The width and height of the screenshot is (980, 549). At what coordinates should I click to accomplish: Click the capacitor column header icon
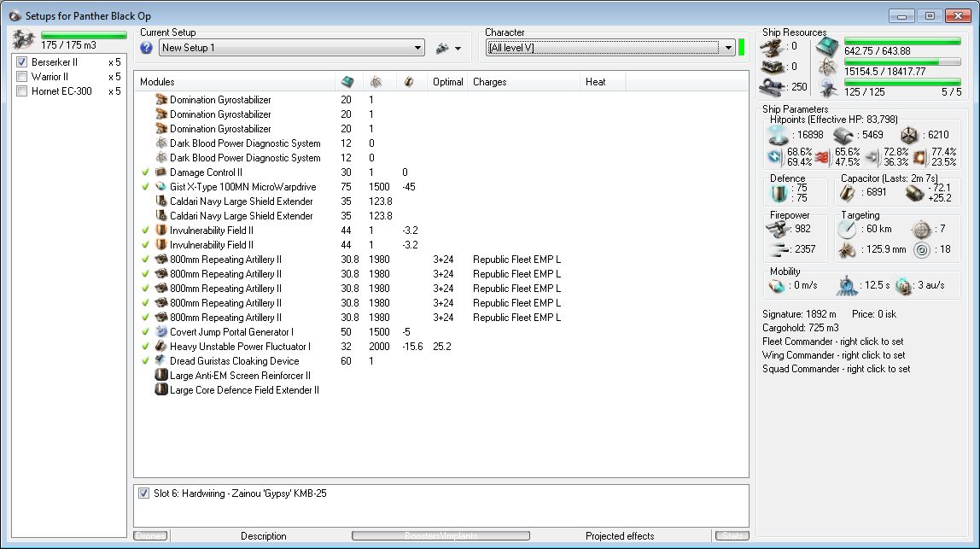point(409,82)
